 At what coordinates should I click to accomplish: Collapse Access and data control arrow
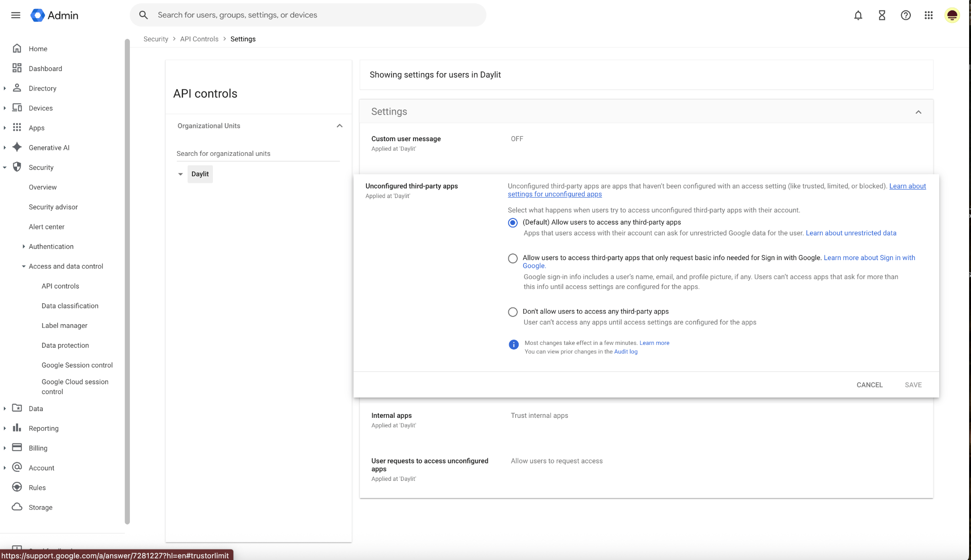click(x=23, y=266)
